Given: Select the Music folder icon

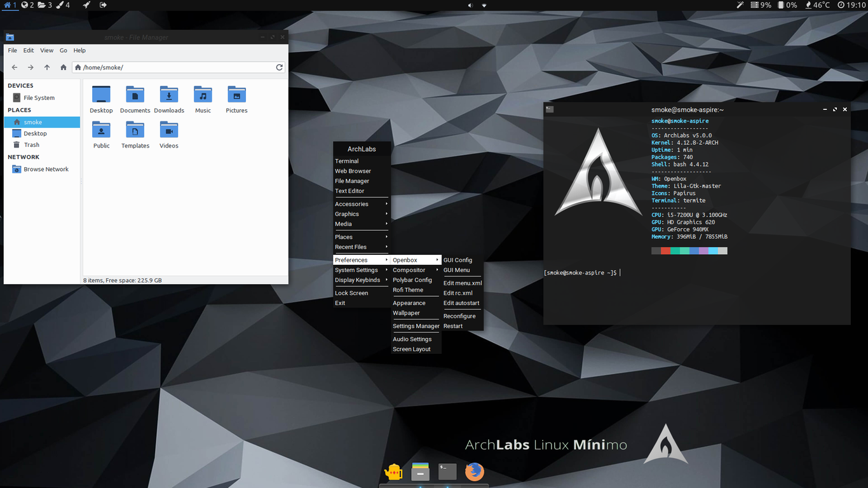Looking at the screenshot, I should click(203, 100).
